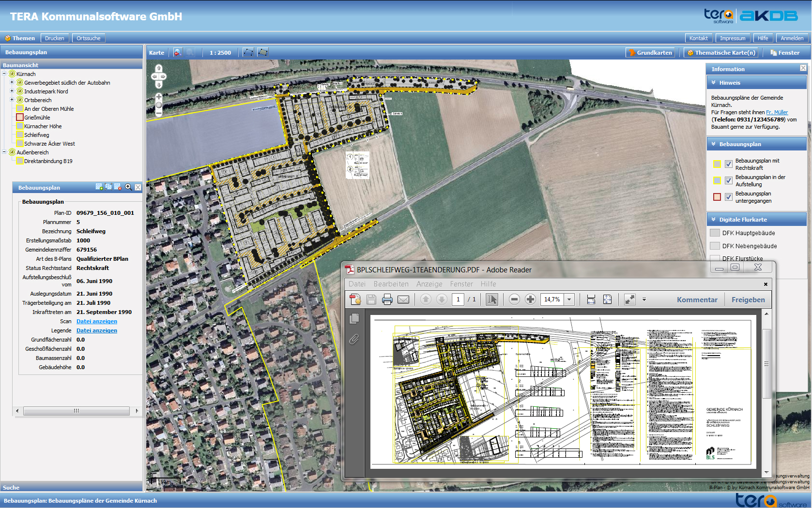Open the Anzeige menu in Adobe Reader
812x508 pixels.
point(429,284)
